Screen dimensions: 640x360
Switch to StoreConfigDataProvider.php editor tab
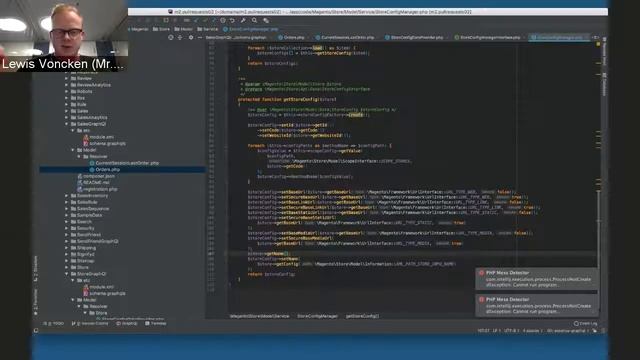414,37
